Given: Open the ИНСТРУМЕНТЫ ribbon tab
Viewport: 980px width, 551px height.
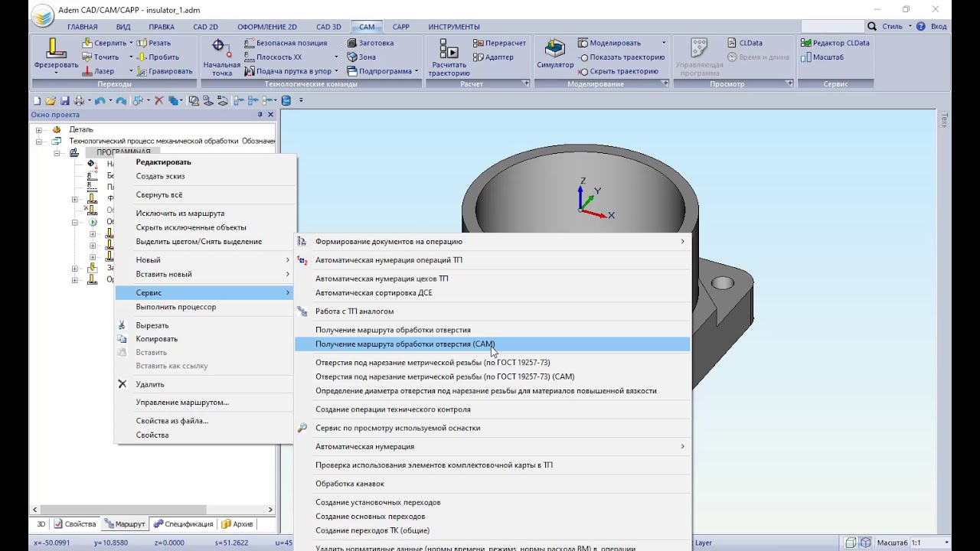Looking at the screenshot, I should [454, 27].
